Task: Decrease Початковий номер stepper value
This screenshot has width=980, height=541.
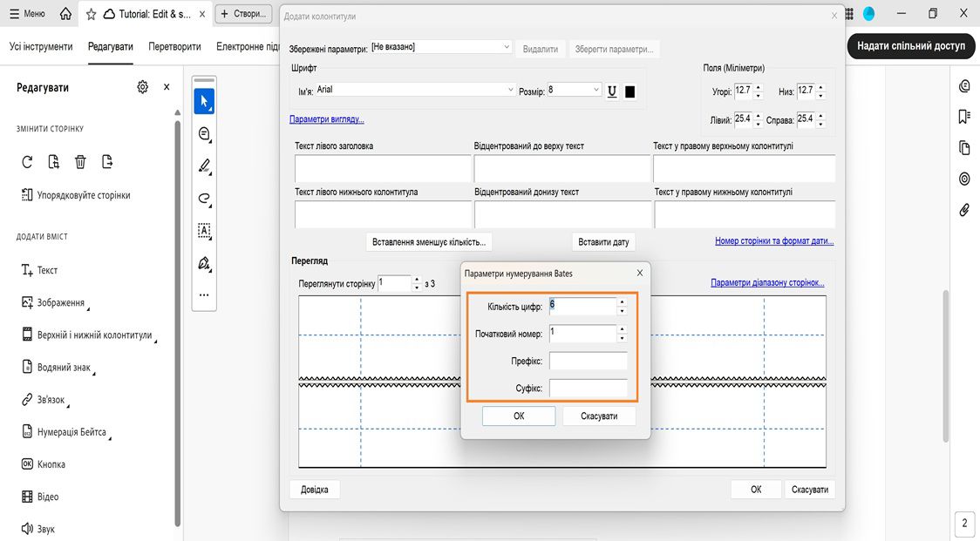Action: [x=622, y=338]
